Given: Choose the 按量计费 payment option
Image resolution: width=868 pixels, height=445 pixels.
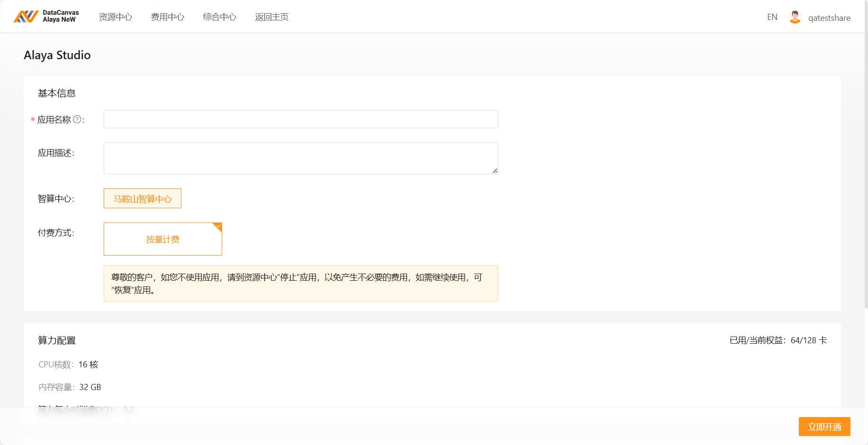Looking at the screenshot, I should [163, 240].
